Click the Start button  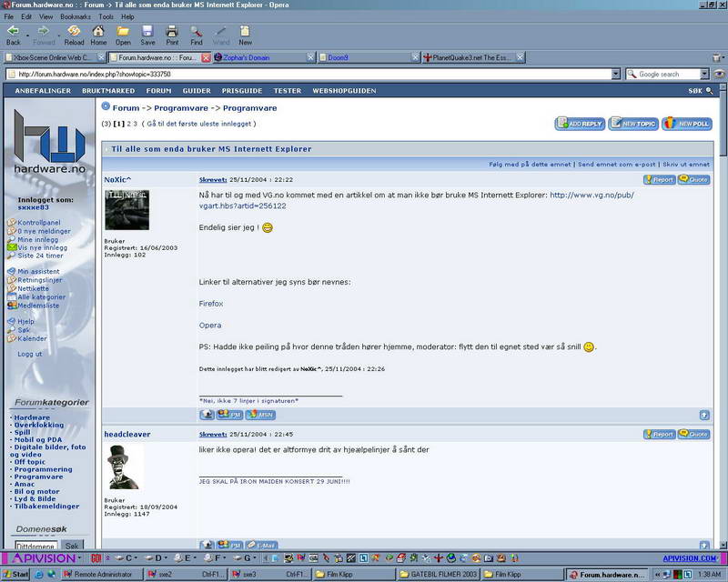coord(15,575)
